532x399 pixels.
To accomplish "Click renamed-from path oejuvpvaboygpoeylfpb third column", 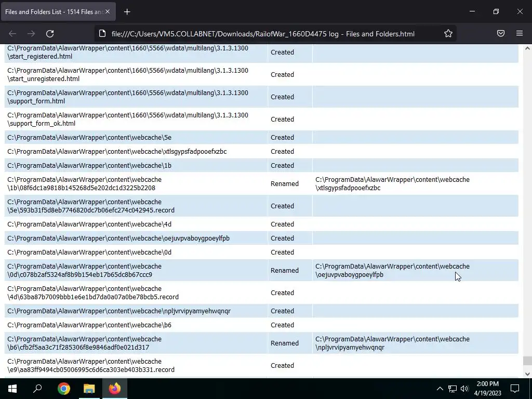I will click(393, 270).
